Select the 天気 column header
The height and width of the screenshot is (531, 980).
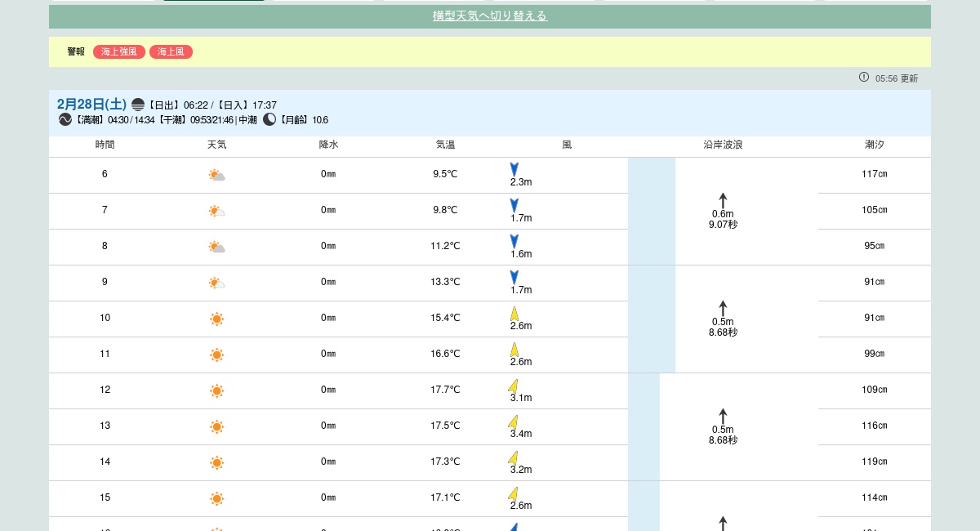(x=216, y=145)
